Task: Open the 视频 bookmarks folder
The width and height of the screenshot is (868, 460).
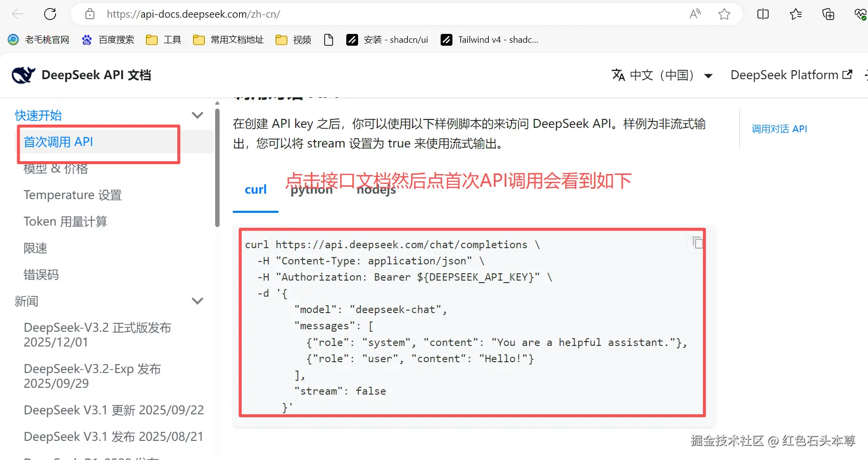Action: coord(293,40)
